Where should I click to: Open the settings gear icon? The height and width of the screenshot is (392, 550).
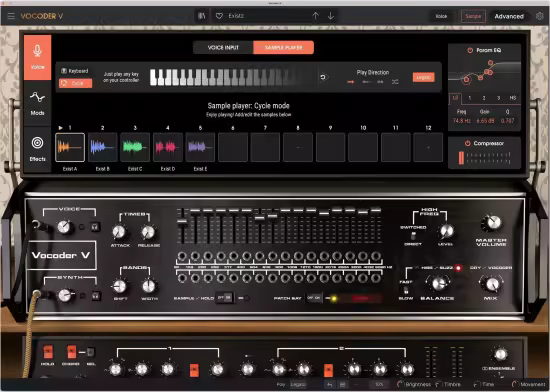(x=539, y=16)
